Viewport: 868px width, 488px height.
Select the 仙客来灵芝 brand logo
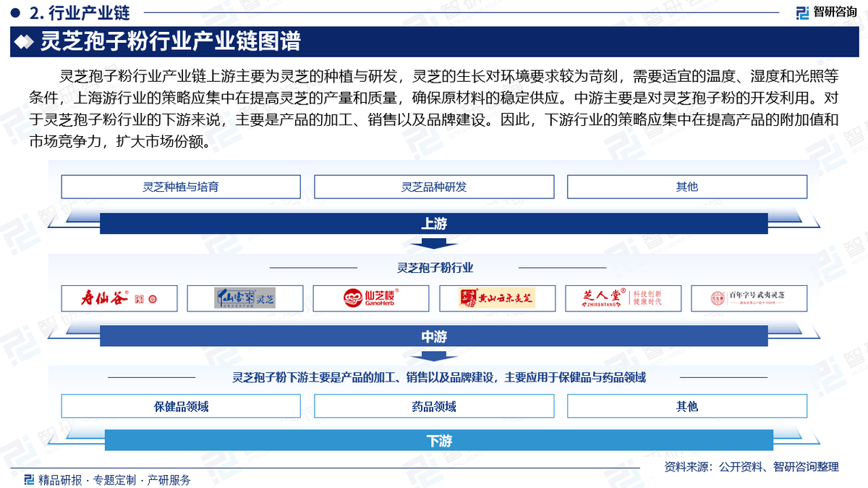click(245, 298)
